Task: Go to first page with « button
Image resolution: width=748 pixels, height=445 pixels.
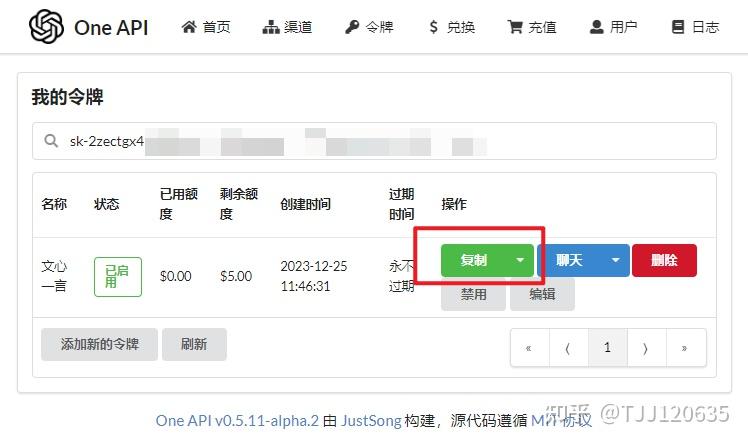Action: (x=530, y=348)
